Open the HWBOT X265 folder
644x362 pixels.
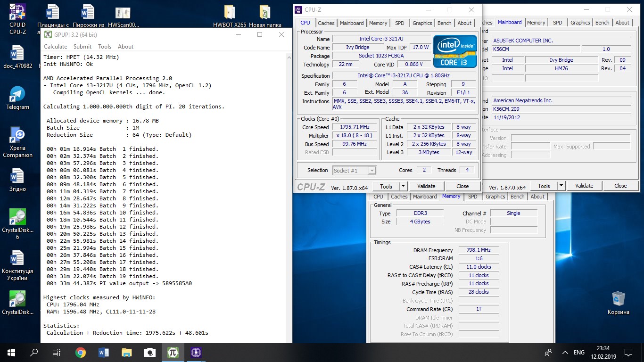tap(230, 16)
